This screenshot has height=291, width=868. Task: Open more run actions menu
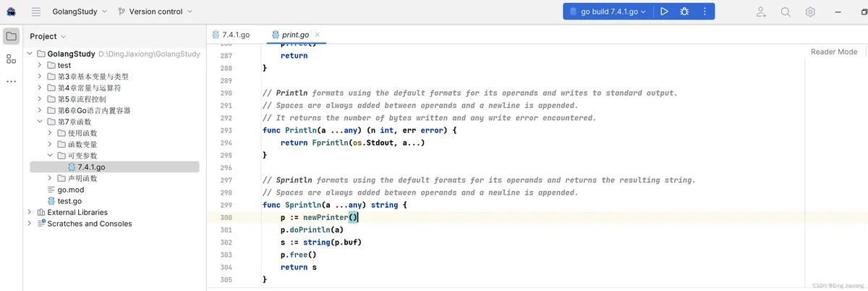click(x=704, y=12)
